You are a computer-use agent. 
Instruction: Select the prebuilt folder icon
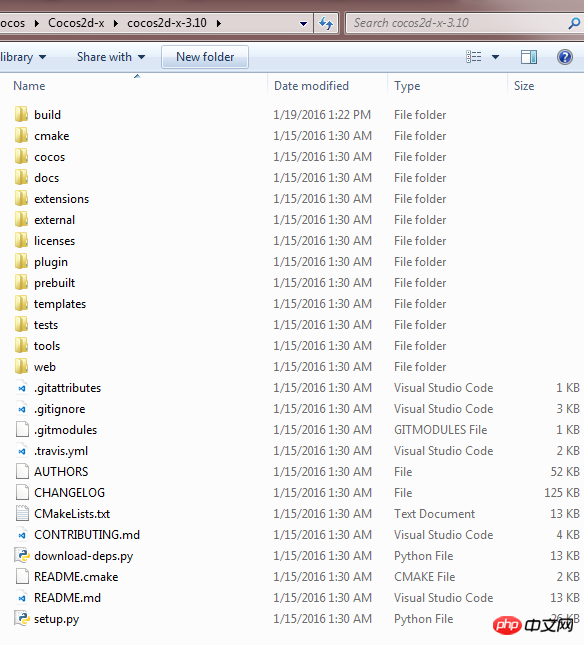21,282
